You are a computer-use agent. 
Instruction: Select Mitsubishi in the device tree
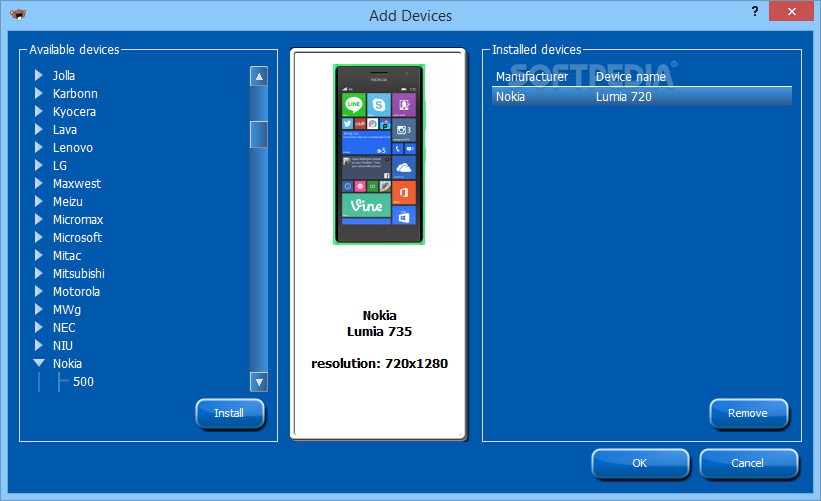[x=79, y=273]
